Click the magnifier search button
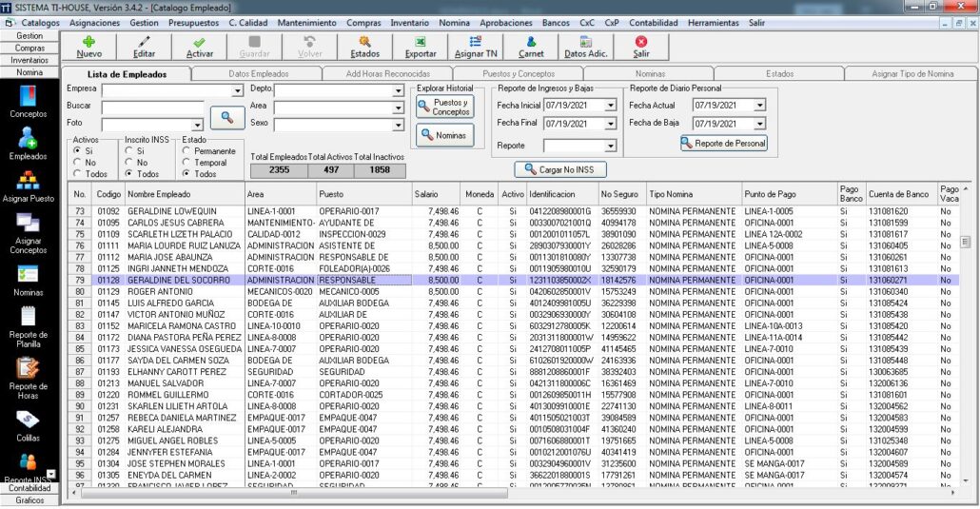 (227, 117)
